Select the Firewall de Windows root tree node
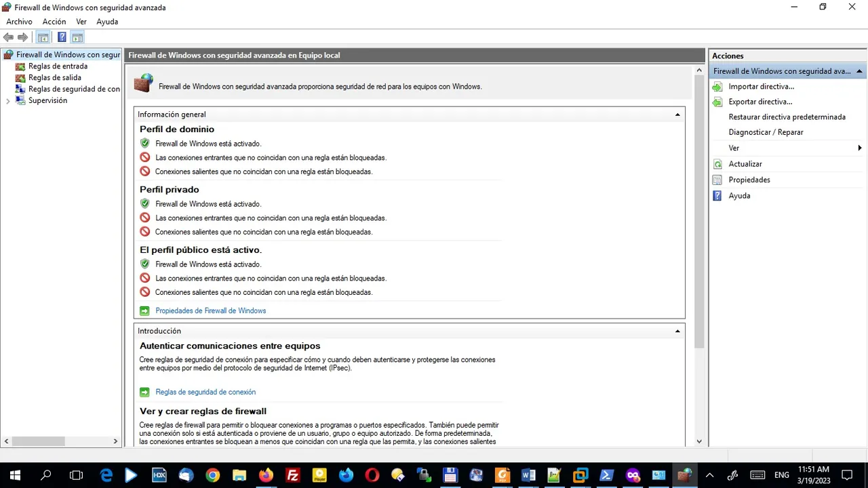The image size is (868, 488). [62, 55]
